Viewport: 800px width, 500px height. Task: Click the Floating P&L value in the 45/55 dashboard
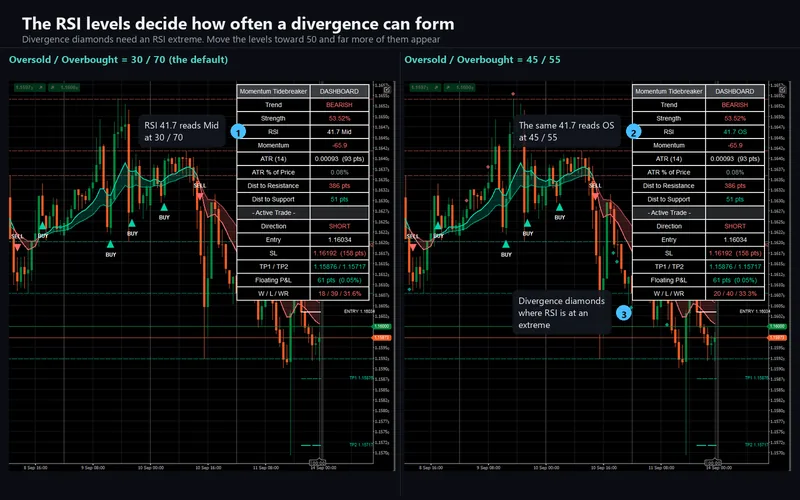(x=735, y=280)
